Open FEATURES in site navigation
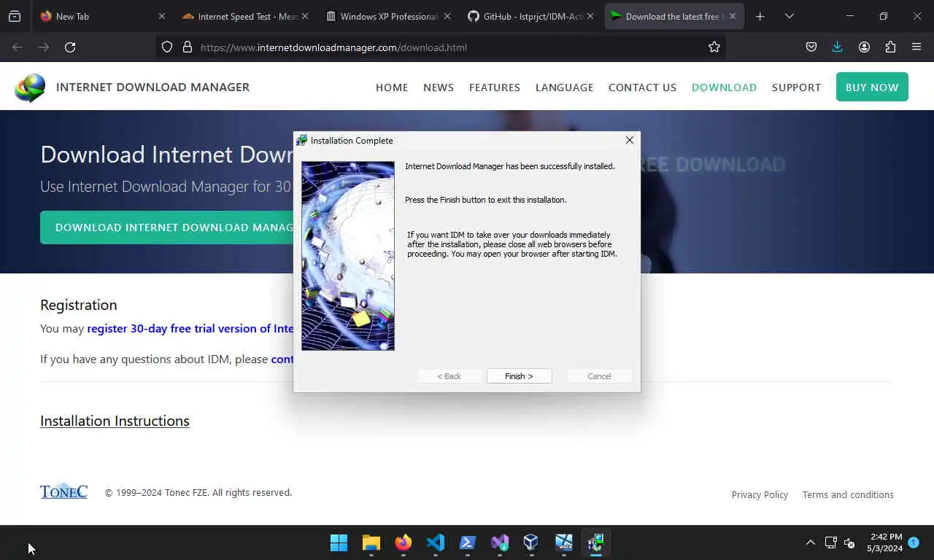 coord(495,87)
